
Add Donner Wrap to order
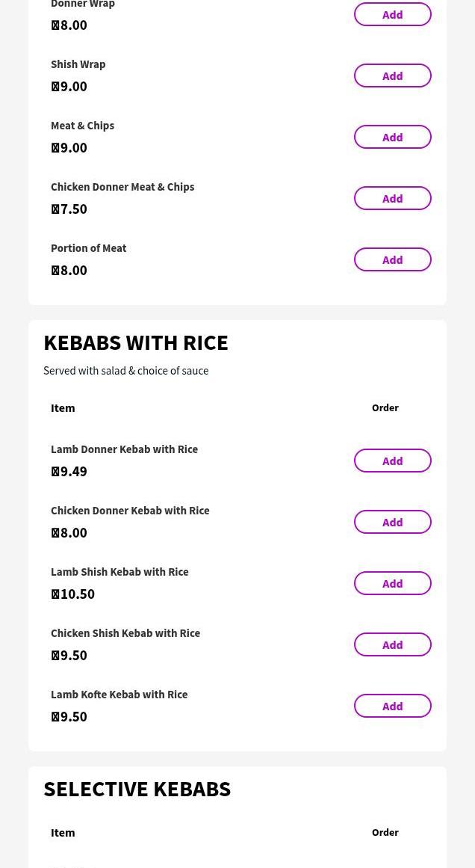(x=392, y=14)
